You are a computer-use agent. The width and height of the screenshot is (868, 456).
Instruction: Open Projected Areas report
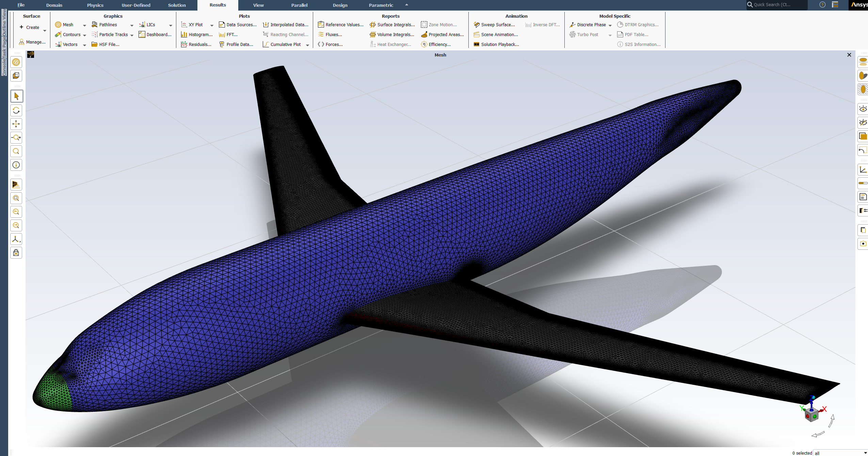point(443,34)
